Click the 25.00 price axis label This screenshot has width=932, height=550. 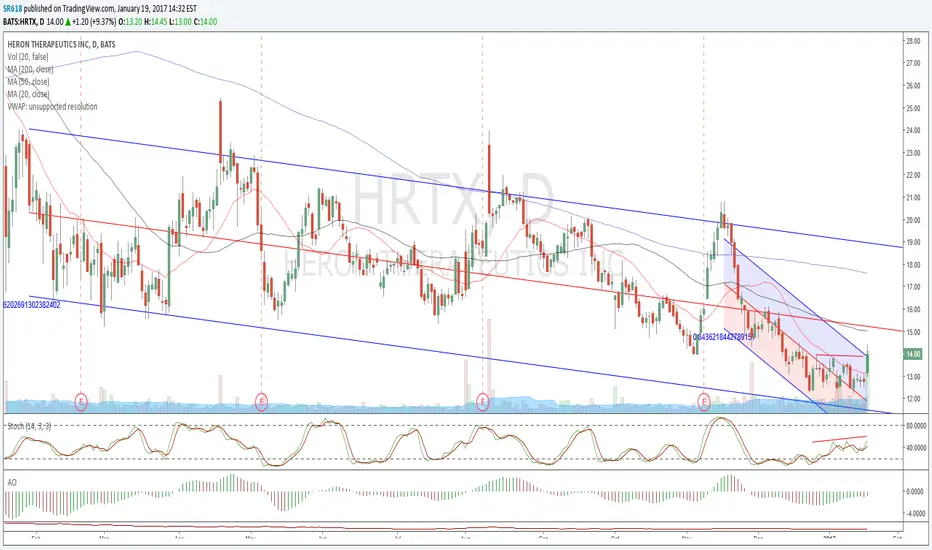pyautogui.click(x=912, y=108)
